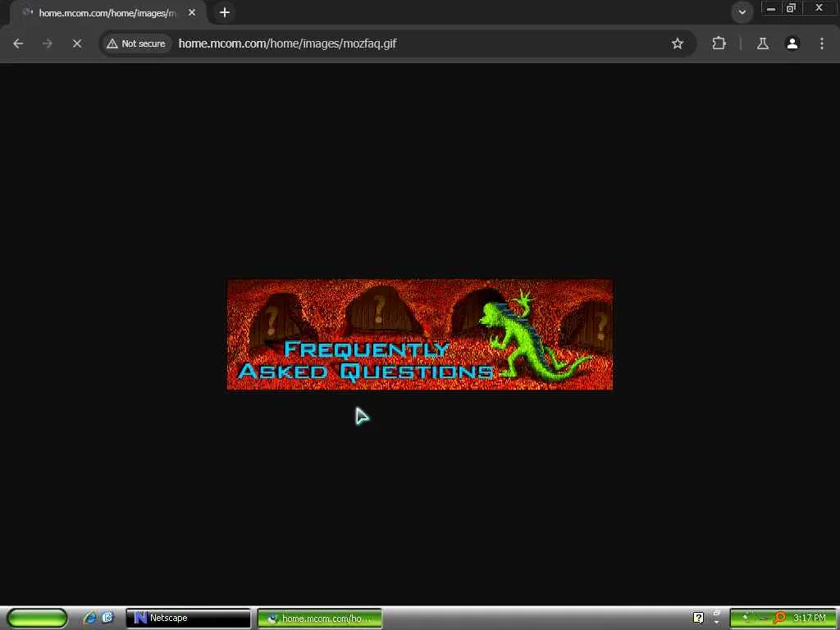840x630 pixels.
Task: Switch to home.mcom.com taskbar button
Action: click(320, 619)
